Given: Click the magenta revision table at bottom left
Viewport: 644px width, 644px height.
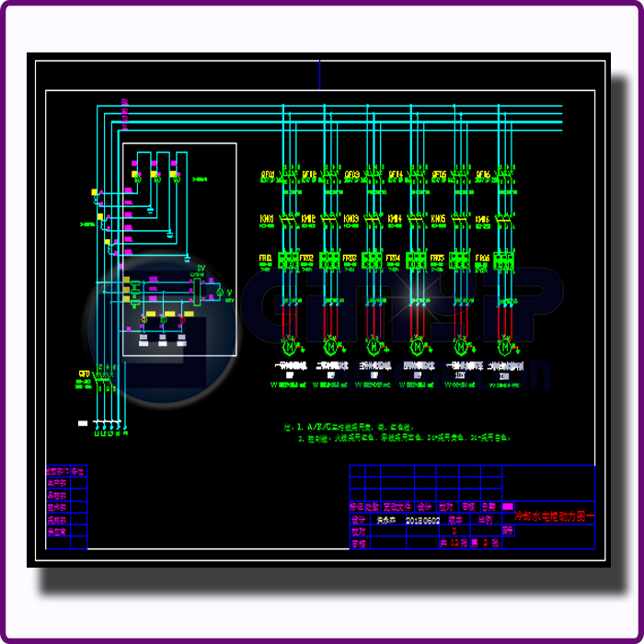Looking at the screenshot, I should (66, 506).
